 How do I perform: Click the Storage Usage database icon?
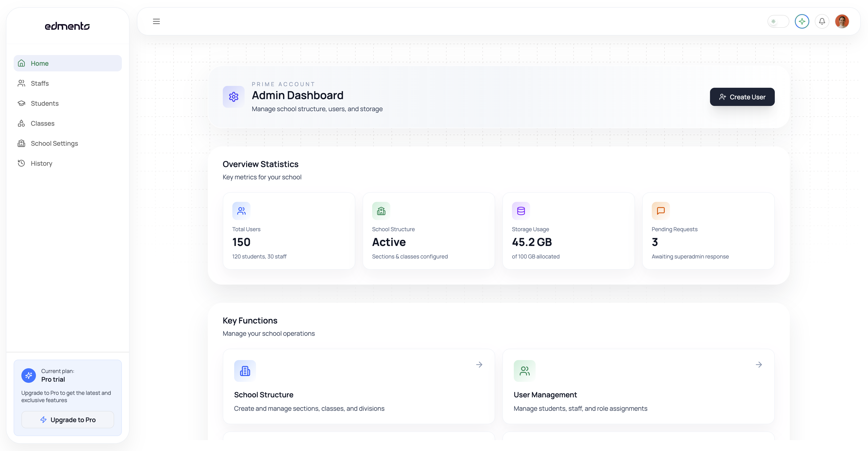pos(521,211)
